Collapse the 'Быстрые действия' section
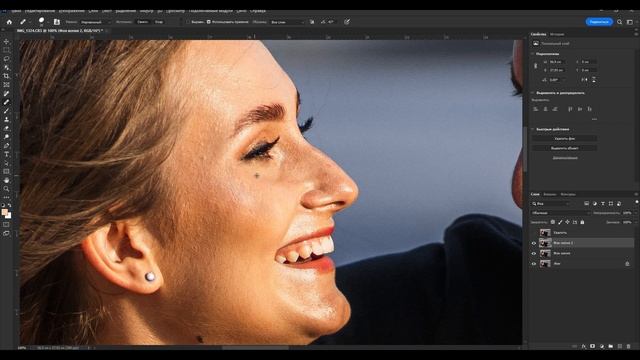 point(533,129)
